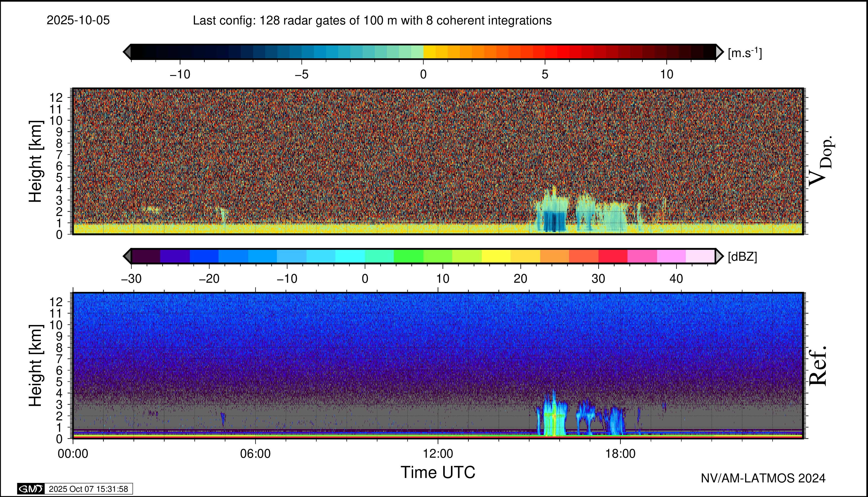The height and width of the screenshot is (497, 868).
Task: Click the Ref. panel label
Action: [x=818, y=366]
